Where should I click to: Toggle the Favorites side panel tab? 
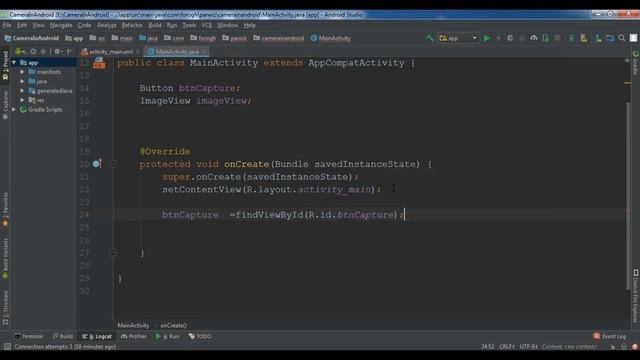(5, 210)
